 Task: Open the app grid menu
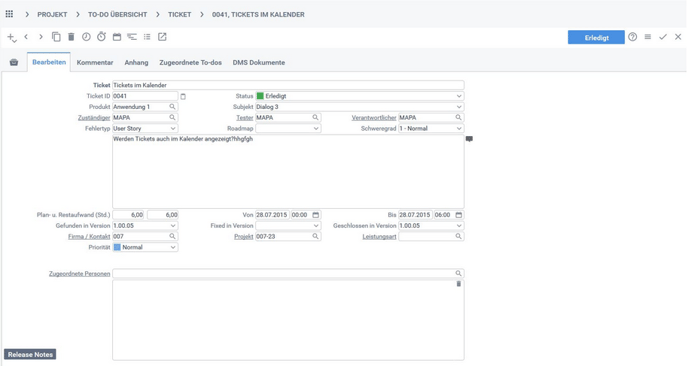pos(9,14)
